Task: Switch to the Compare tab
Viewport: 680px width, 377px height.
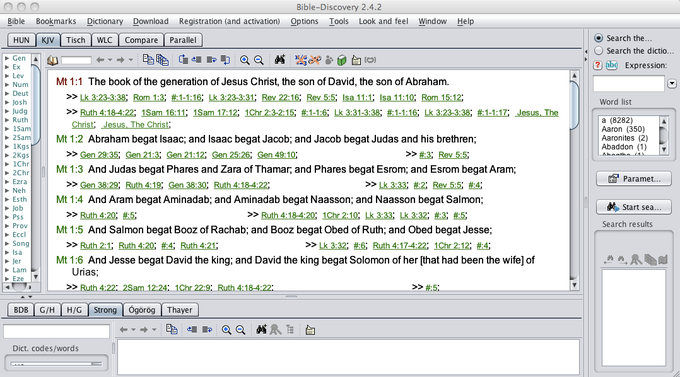Action: click(141, 40)
